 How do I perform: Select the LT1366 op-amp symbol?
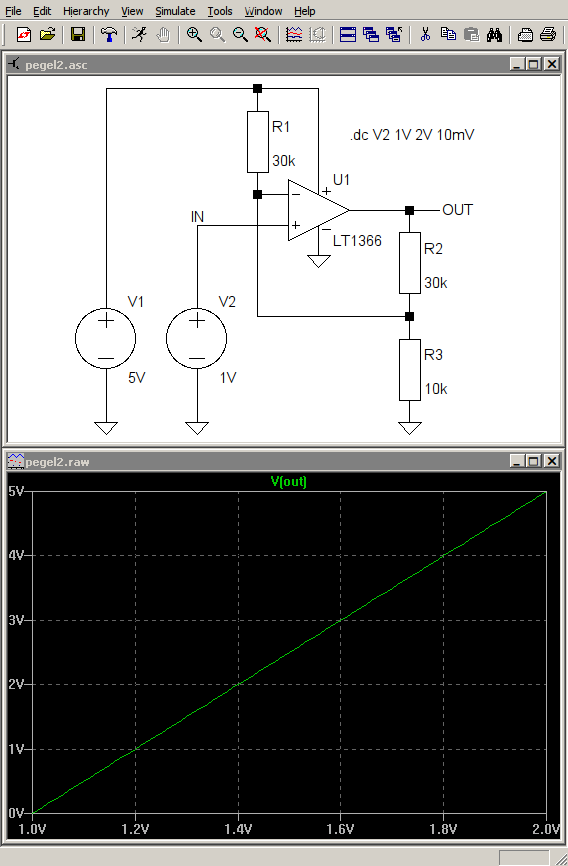[x=318, y=210]
